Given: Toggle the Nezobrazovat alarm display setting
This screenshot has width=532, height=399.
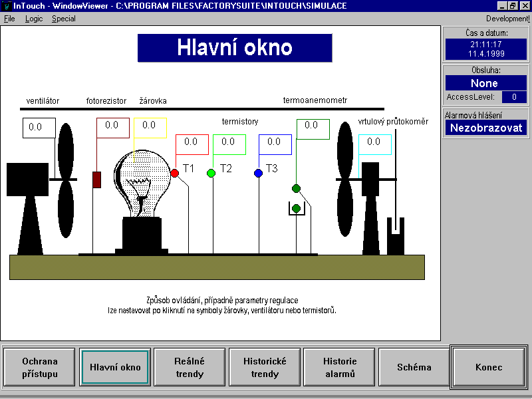Looking at the screenshot, I should (486, 128).
